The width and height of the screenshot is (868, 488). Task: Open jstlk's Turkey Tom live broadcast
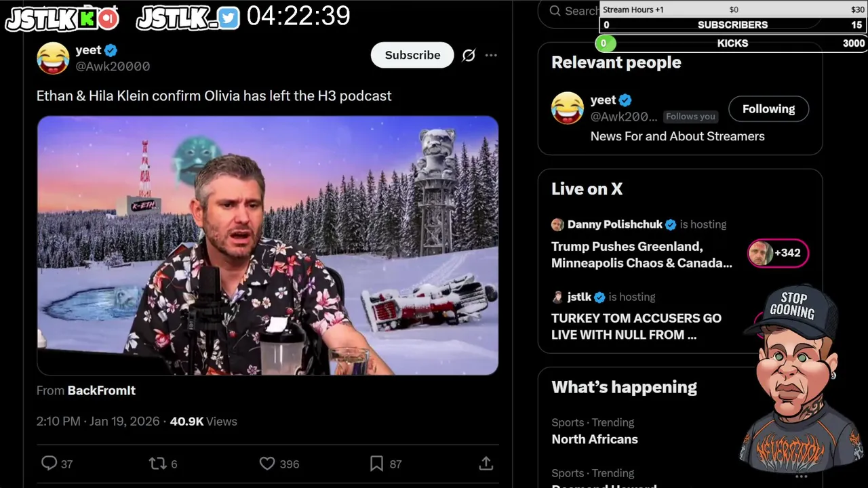pyautogui.click(x=636, y=326)
